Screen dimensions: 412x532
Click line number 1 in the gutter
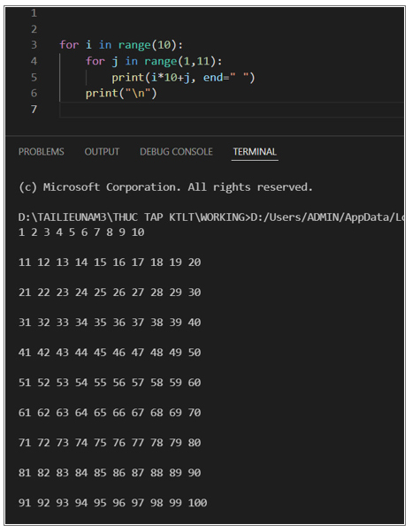(34, 13)
